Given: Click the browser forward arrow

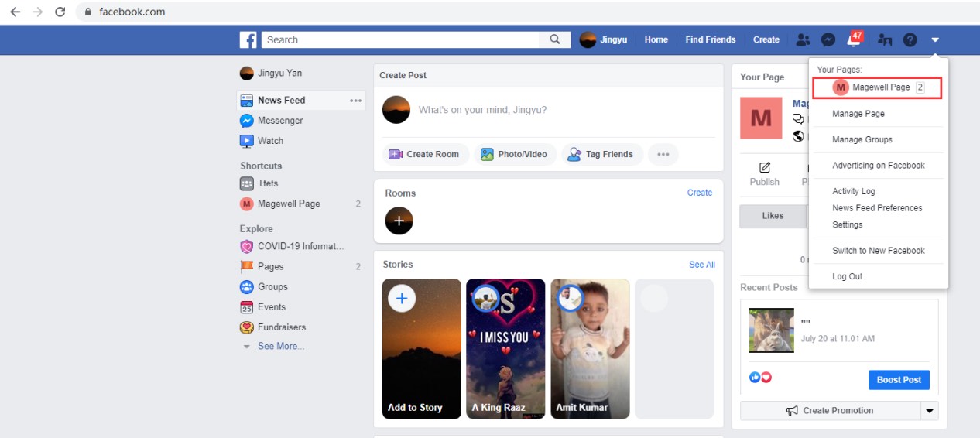Looking at the screenshot, I should (x=37, y=12).
